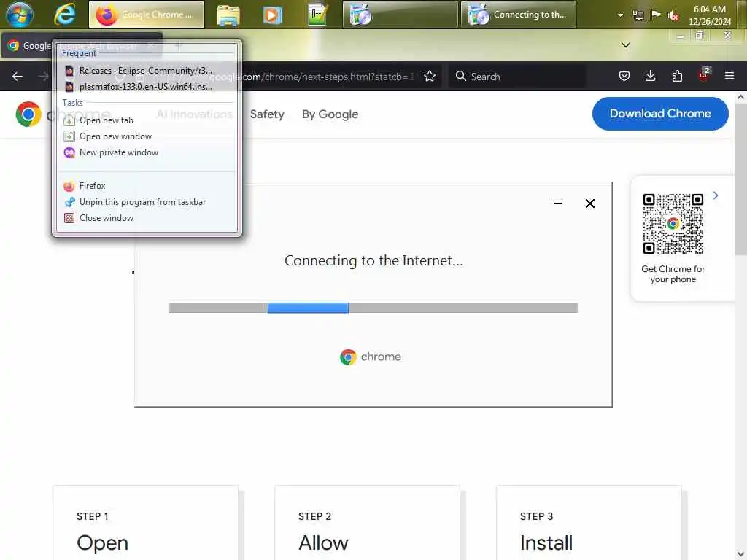Open Firefox downloads panel arrow
747x560 pixels.
(650, 76)
